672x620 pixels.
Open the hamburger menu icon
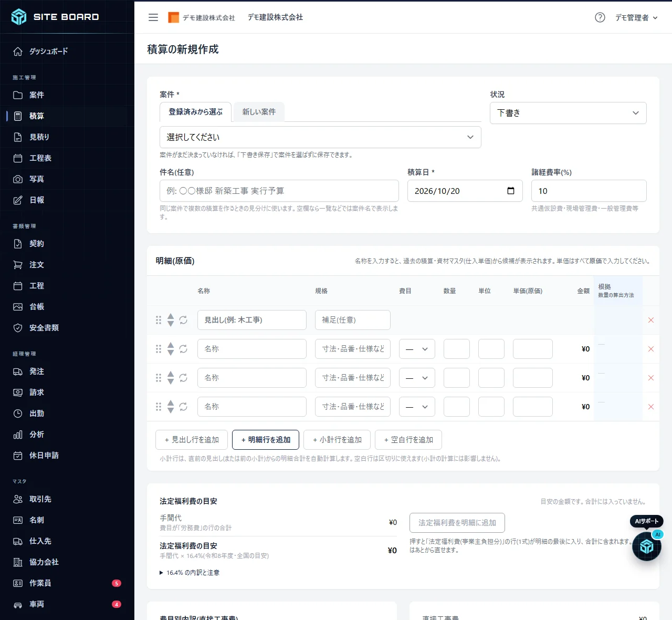(153, 17)
